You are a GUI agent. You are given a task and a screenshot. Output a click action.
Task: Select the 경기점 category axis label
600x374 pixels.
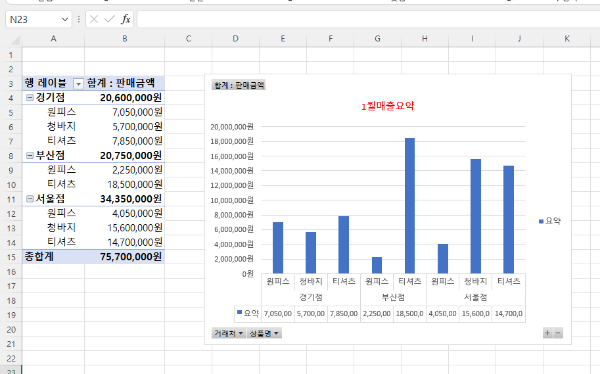[311, 297]
